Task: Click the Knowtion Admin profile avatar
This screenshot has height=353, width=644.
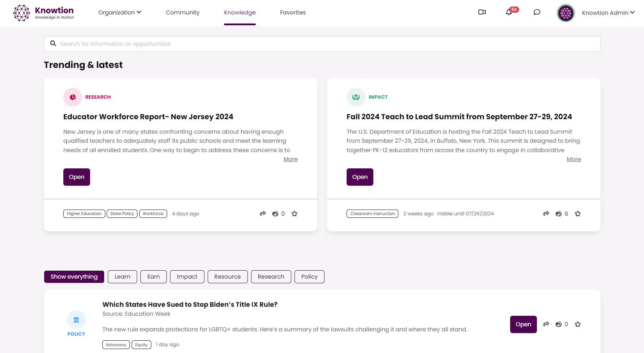Action: [566, 13]
